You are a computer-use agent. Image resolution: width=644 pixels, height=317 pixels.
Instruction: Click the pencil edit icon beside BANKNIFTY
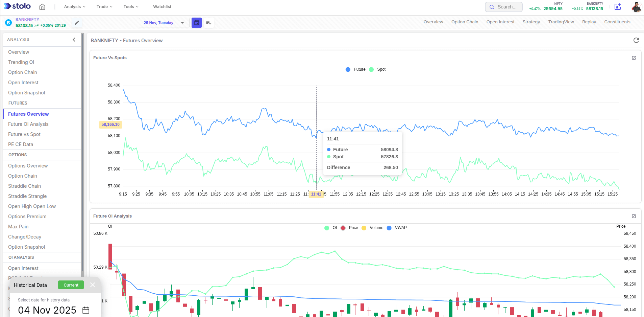tap(77, 23)
